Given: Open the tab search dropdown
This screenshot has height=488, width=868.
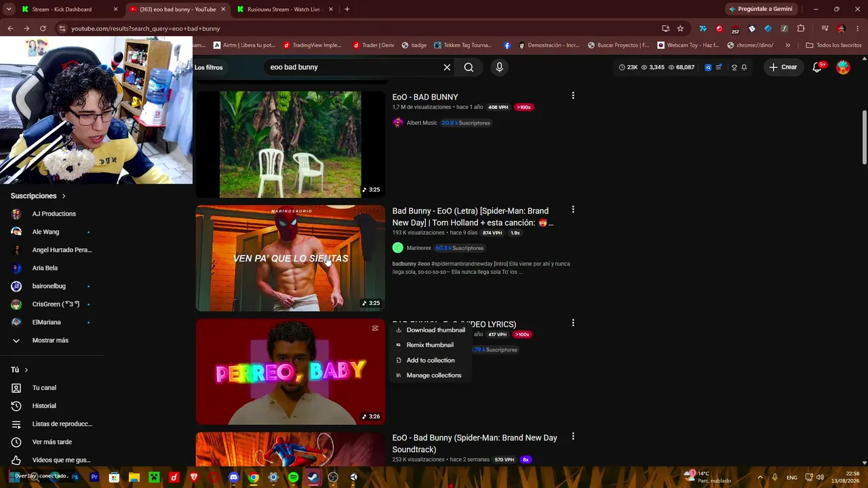Looking at the screenshot, I should pos(9,9).
